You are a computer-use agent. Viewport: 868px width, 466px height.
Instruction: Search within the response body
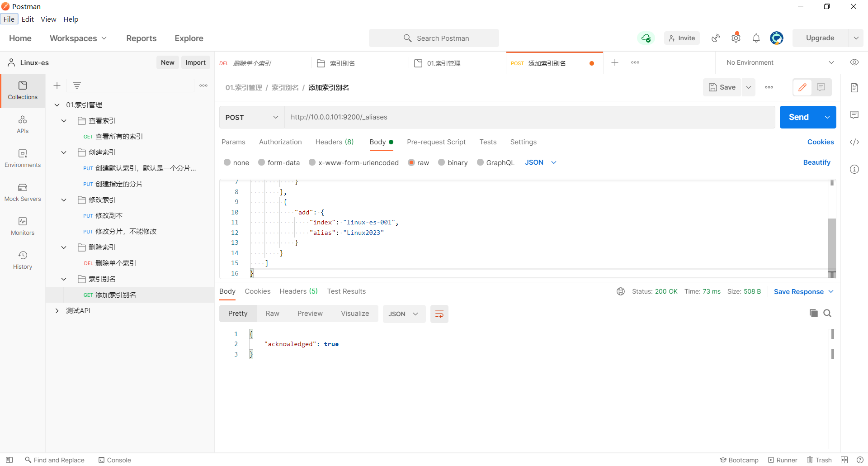coord(827,313)
